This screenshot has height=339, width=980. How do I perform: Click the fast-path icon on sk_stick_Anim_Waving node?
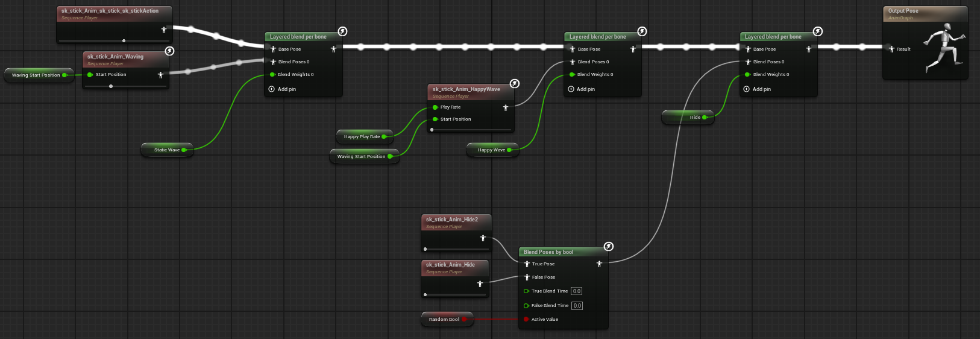click(169, 51)
